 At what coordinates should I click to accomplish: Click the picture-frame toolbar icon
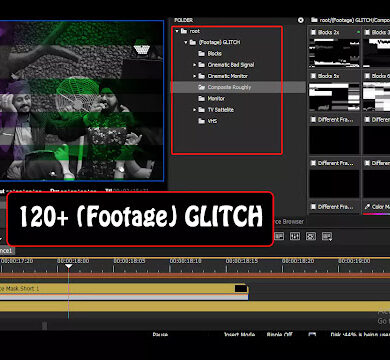point(311,236)
